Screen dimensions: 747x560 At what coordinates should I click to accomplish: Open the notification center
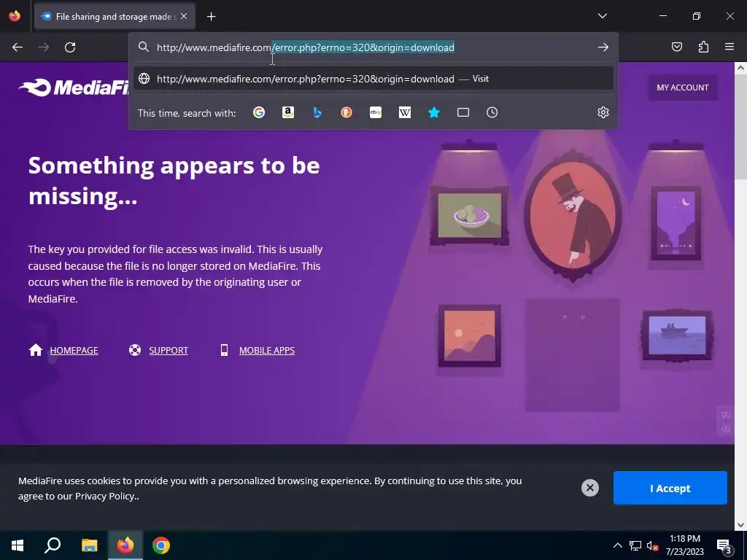[724, 546]
